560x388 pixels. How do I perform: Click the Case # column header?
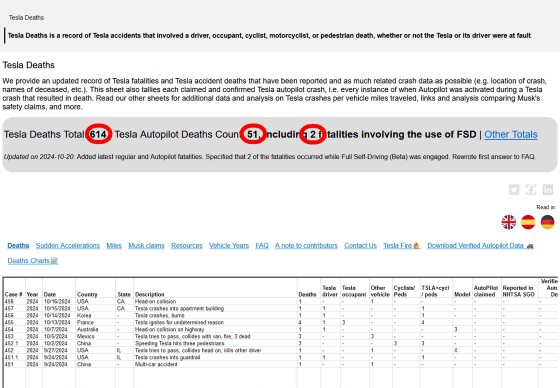(x=14, y=294)
